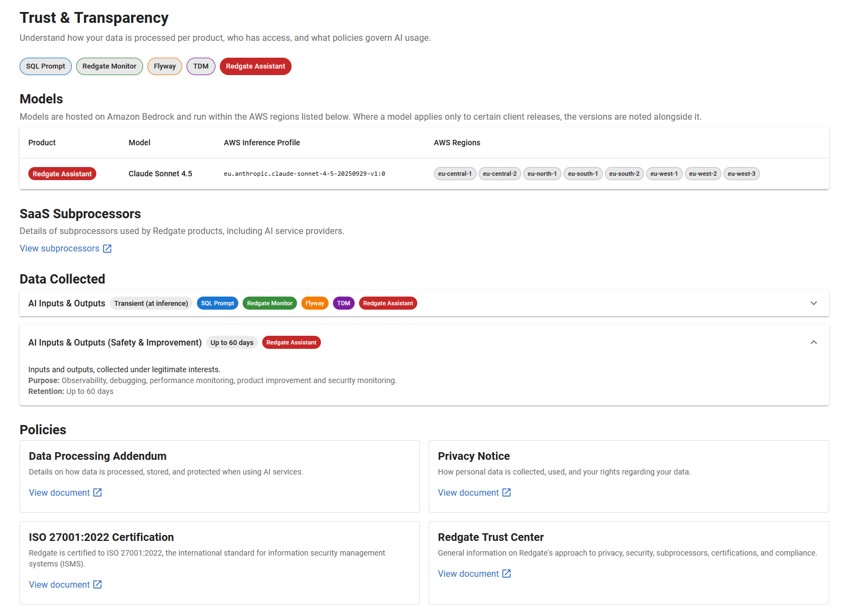The image size is (841, 616).
Task: Click the Retention: Up to 60 days line
Action: [71, 392]
